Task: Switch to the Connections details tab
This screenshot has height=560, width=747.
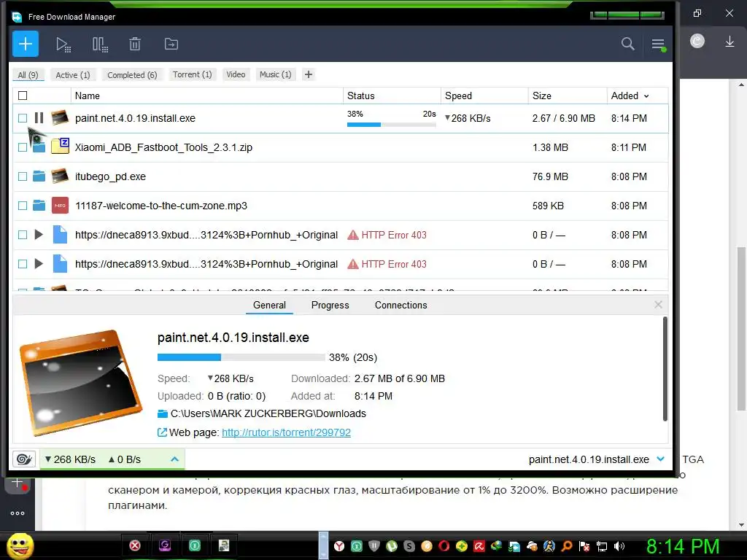Action: pos(400,305)
